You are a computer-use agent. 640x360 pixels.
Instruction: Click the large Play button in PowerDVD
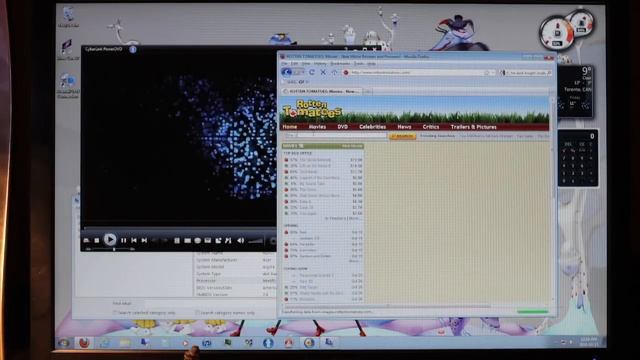(x=109, y=240)
